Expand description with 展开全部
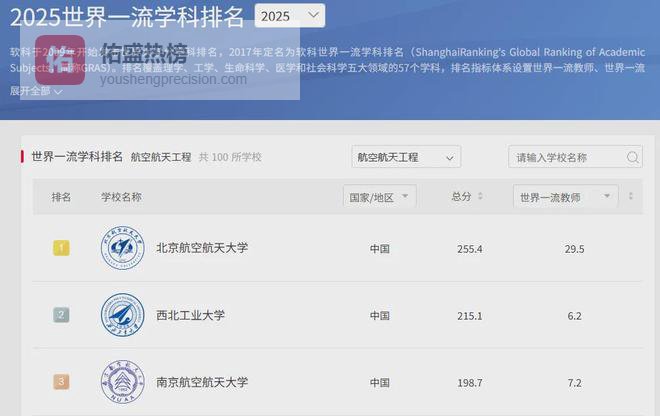 click(36, 91)
